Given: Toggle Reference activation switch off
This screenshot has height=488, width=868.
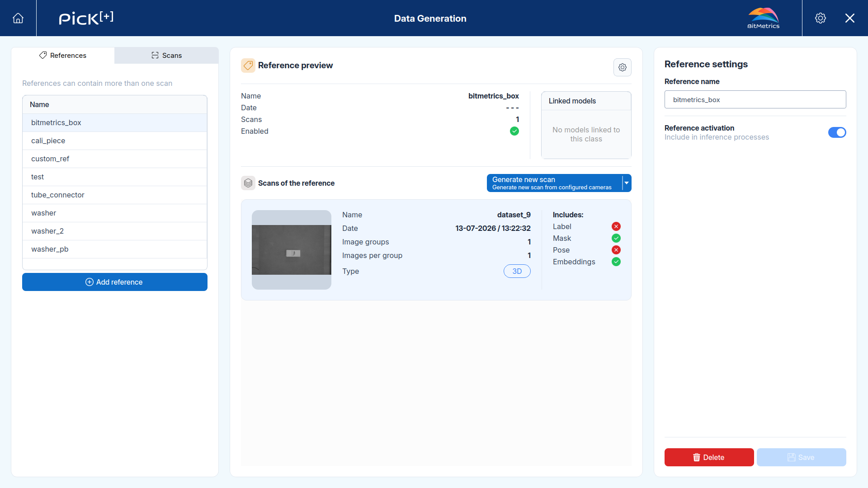Looking at the screenshot, I should click(x=837, y=132).
